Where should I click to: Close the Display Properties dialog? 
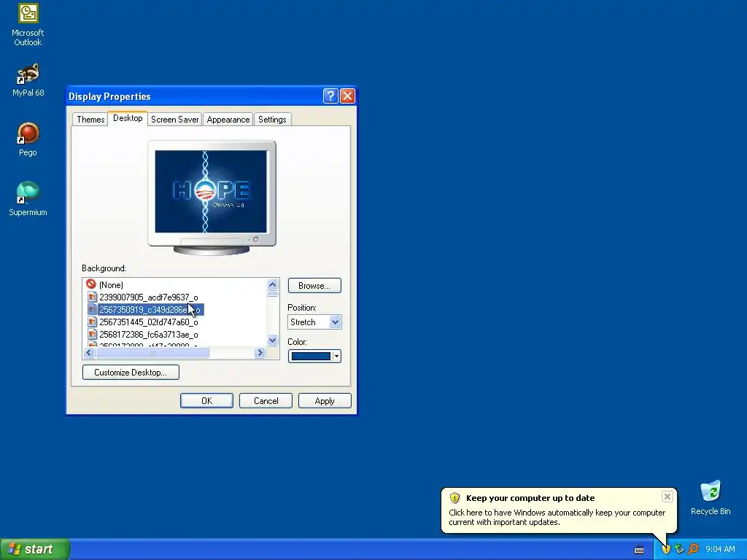347,96
